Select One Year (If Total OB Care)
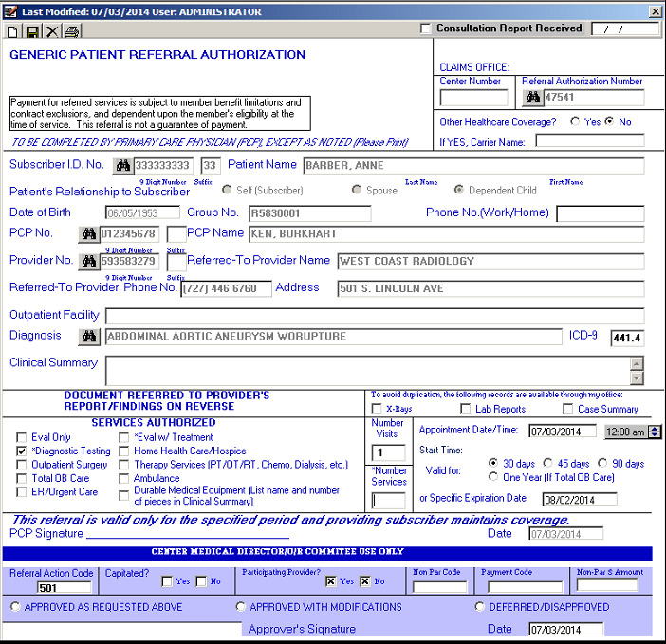The height and width of the screenshot is (644, 666). (x=493, y=476)
